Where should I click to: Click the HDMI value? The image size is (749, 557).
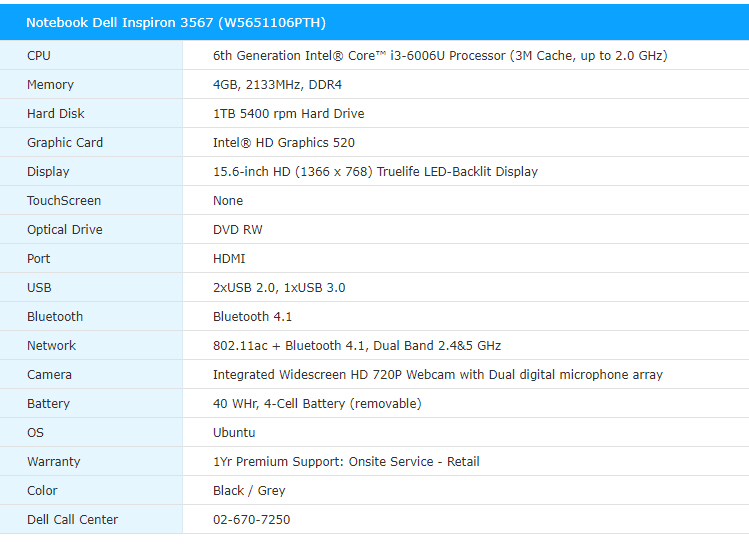pos(229,259)
